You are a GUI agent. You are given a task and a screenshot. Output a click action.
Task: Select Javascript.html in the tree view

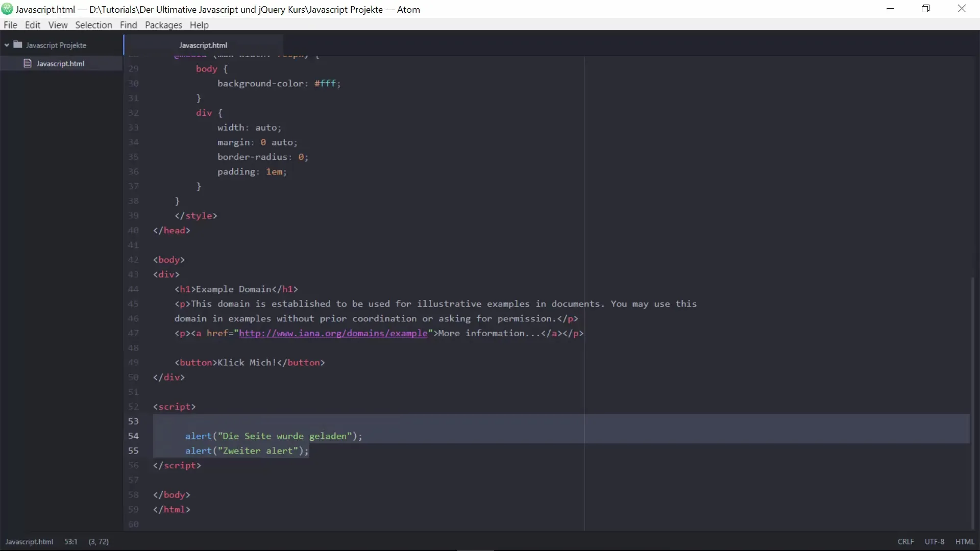tap(61, 63)
